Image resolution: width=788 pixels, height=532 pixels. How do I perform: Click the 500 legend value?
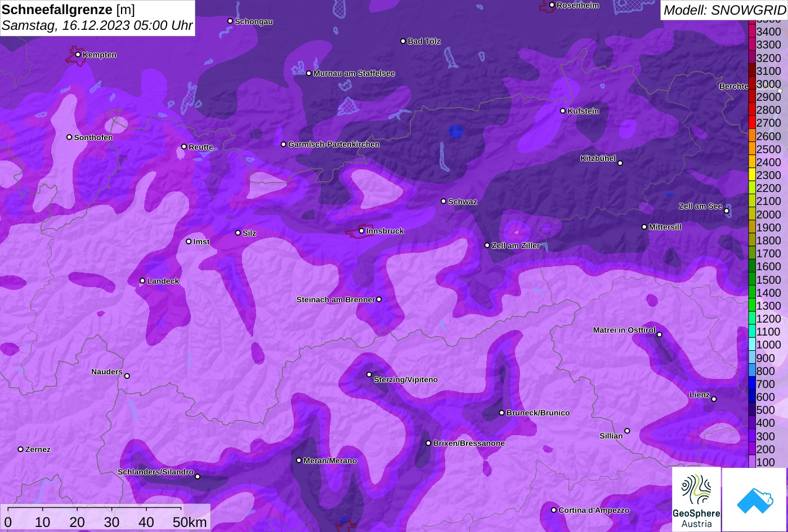(765, 410)
